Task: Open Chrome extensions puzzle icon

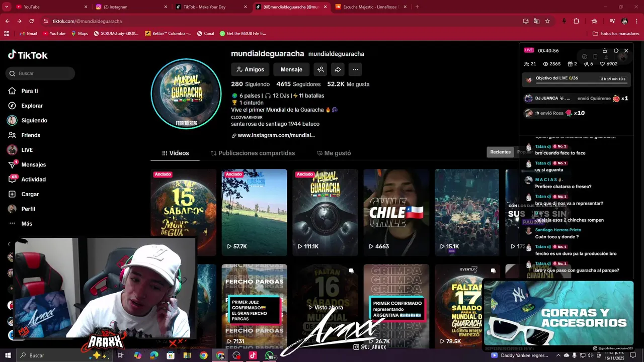Action: click(x=577, y=21)
